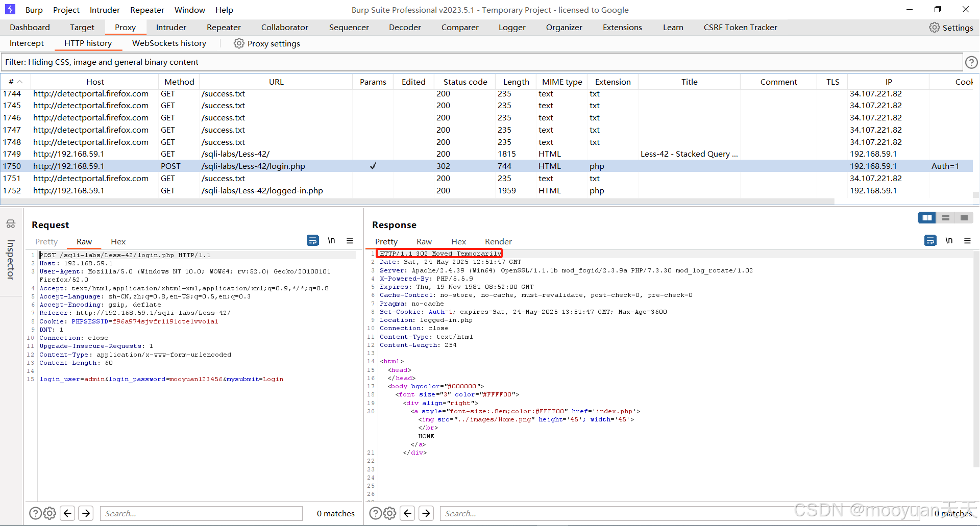Select Render view in Response panel
This screenshot has width=980, height=526.
click(x=498, y=242)
